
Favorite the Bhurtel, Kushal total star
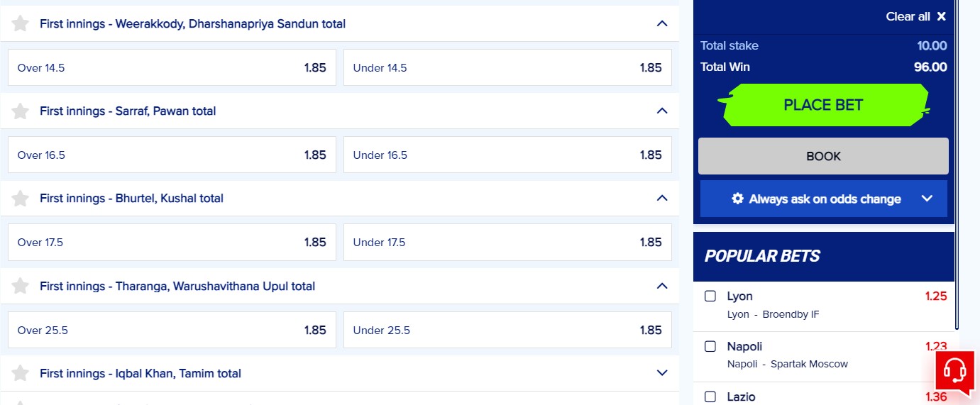(21, 198)
